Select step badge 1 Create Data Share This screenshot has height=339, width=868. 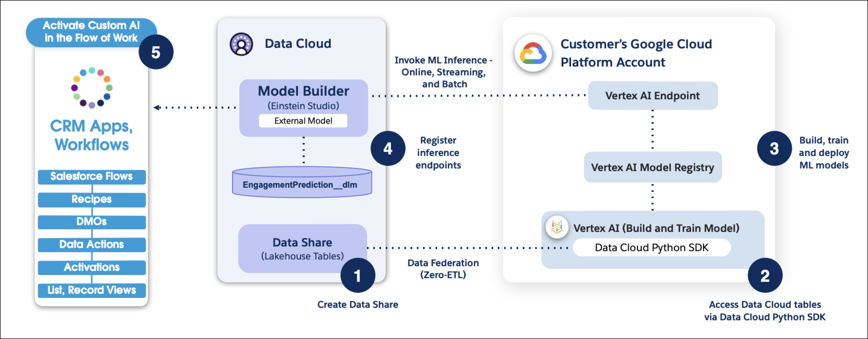click(x=358, y=275)
